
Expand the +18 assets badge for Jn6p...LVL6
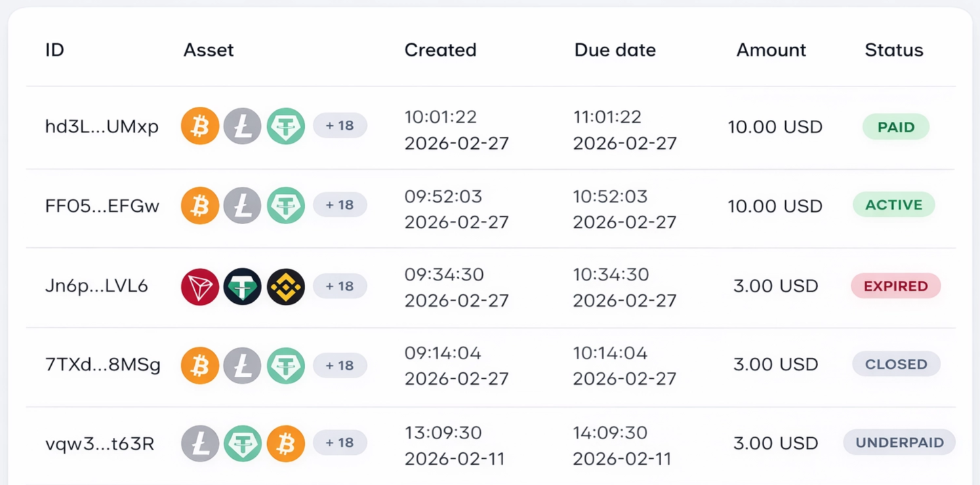pos(340,286)
